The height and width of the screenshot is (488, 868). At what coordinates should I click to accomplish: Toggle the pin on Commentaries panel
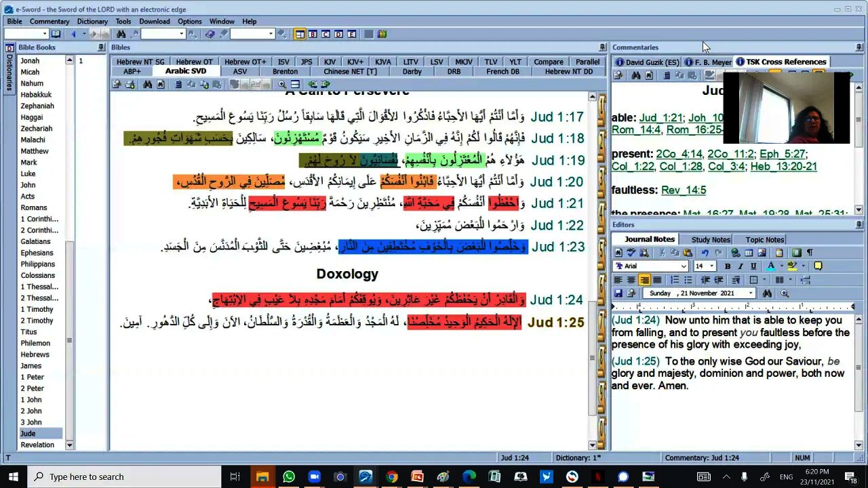[x=859, y=47]
